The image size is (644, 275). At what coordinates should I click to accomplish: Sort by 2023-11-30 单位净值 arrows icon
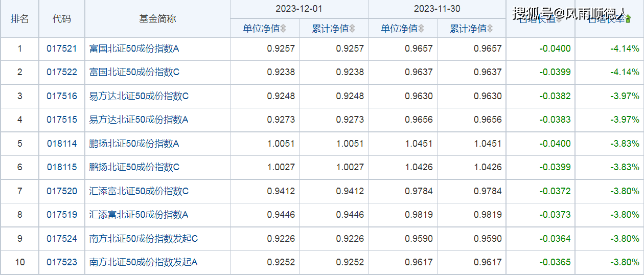tap(421, 29)
